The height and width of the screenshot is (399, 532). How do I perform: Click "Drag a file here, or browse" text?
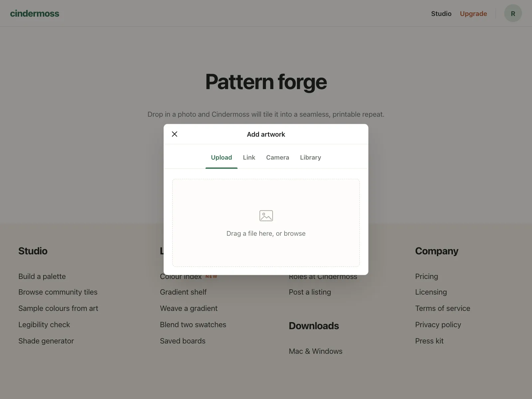coord(266,233)
